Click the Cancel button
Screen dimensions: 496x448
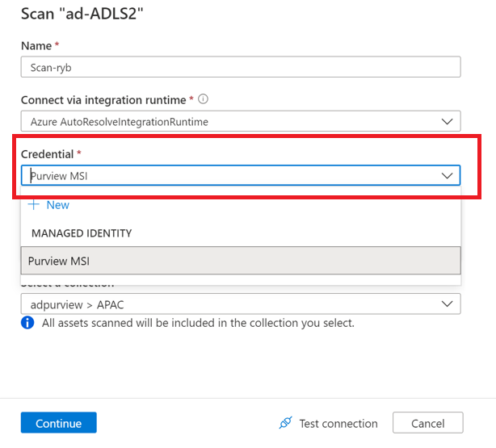pyautogui.click(x=427, y=423)
